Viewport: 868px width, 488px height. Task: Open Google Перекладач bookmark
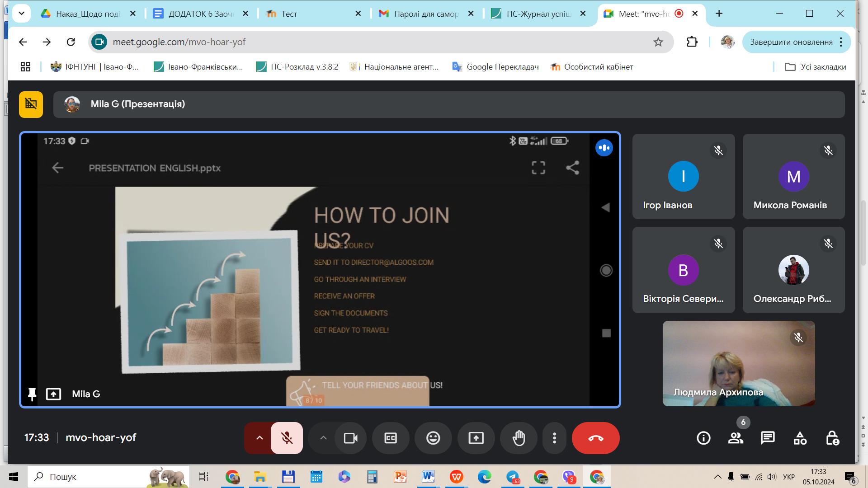(495, 67)
